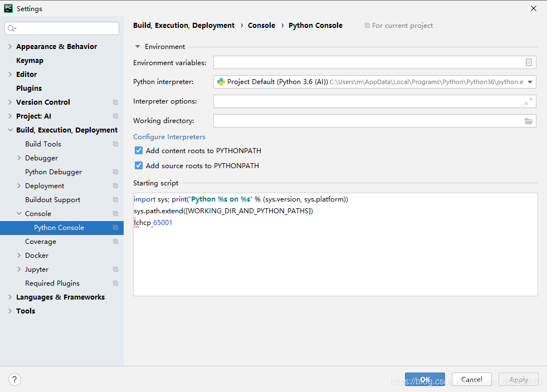Click project-level icon beside Deployment
The height and width of the screenshot is (392, 547).
pyautogui.click(x=115, y=186)
